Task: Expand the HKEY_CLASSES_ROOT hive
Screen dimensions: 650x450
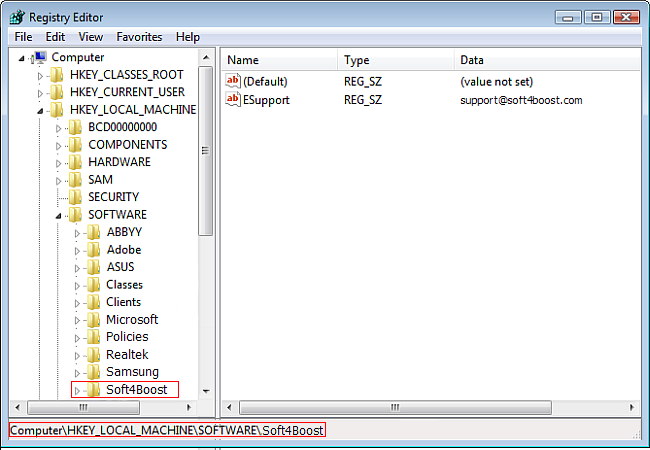Action: pyautogui.click(x=40, y=76)
